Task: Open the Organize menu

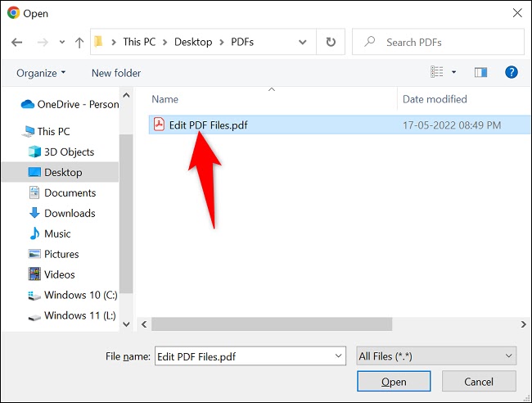Action: [41, 73]
